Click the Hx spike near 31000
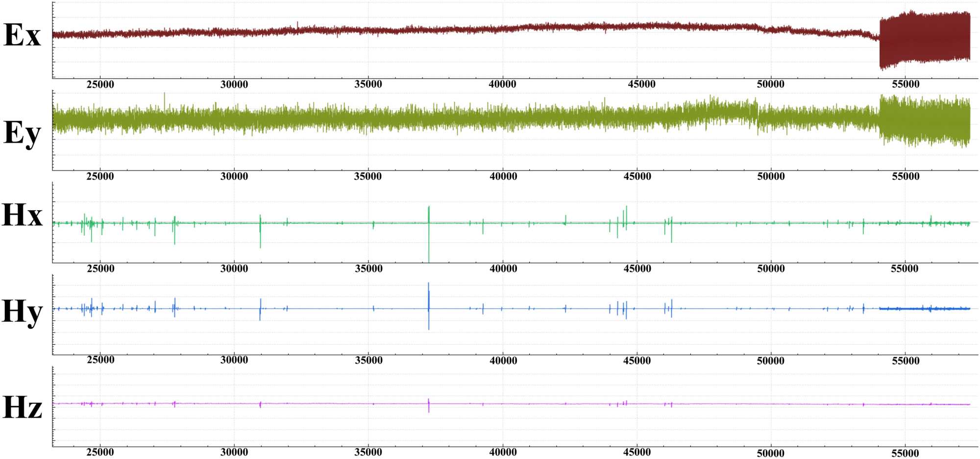 pyautogui.click(x=260, y=230)
